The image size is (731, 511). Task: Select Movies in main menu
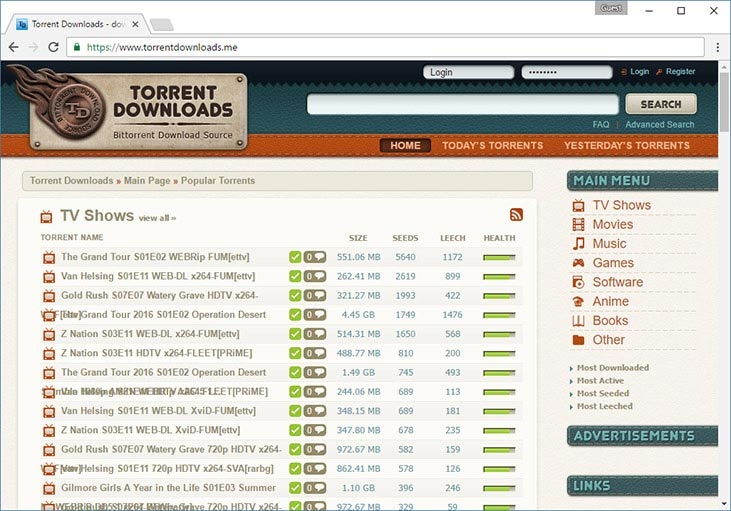tap(613, 224)
